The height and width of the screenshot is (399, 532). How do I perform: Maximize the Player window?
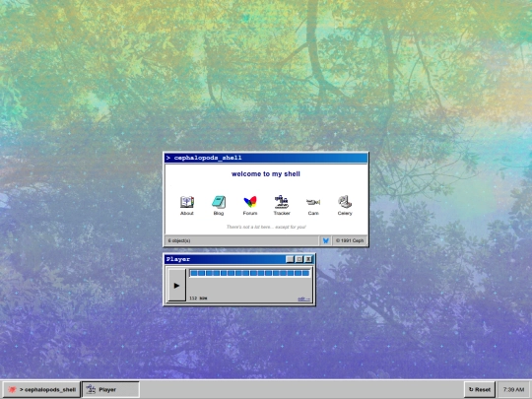pos(299,259)
